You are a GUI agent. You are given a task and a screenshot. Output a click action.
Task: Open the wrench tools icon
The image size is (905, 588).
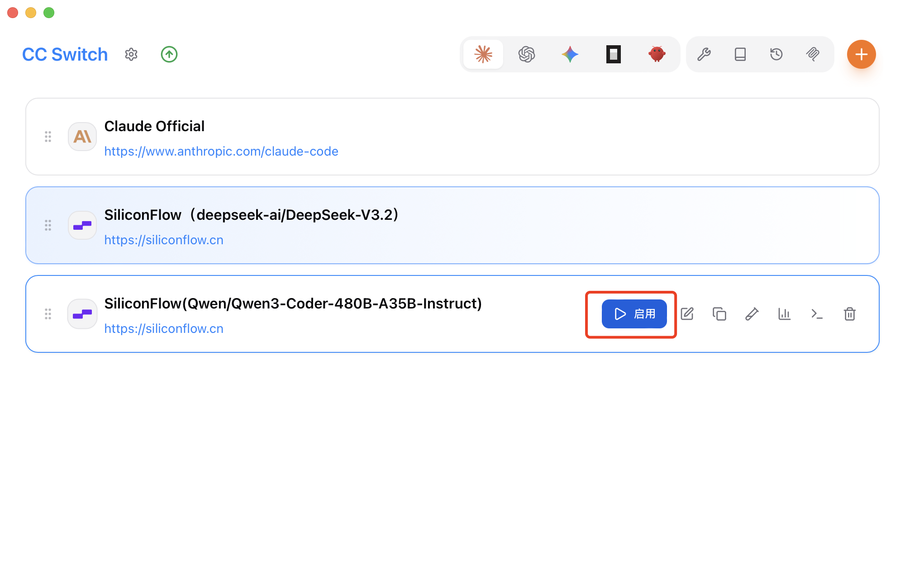(704, 54)
